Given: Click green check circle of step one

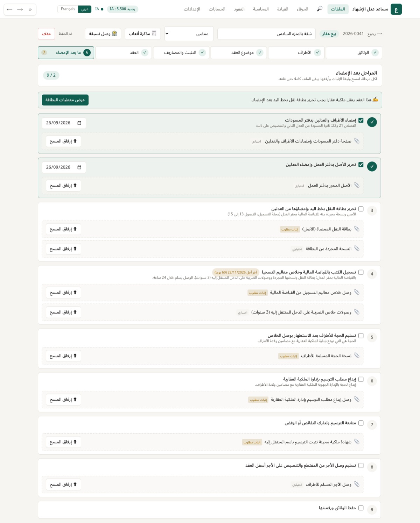Looking at the screenshot, I should [372, 122].
